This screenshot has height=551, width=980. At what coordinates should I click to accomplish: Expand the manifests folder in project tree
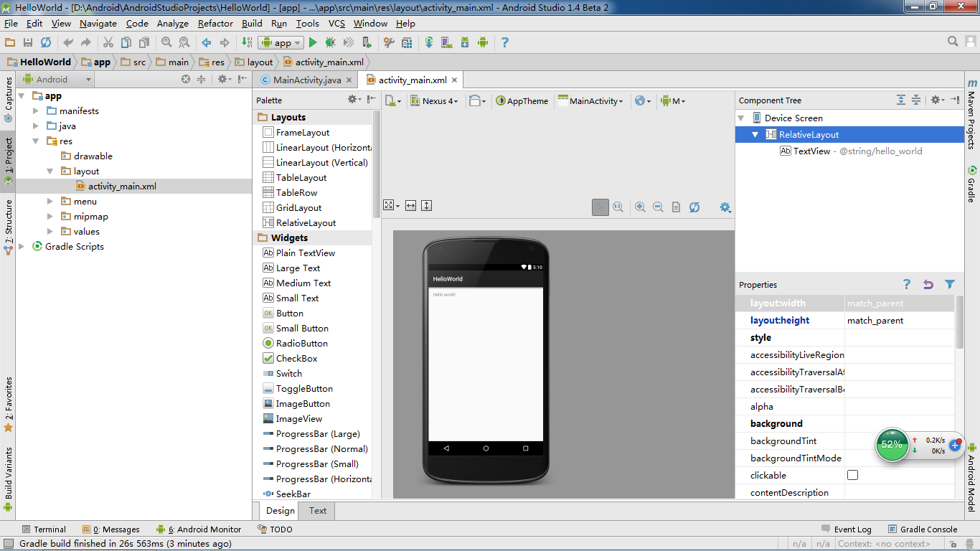pos(36,111)
